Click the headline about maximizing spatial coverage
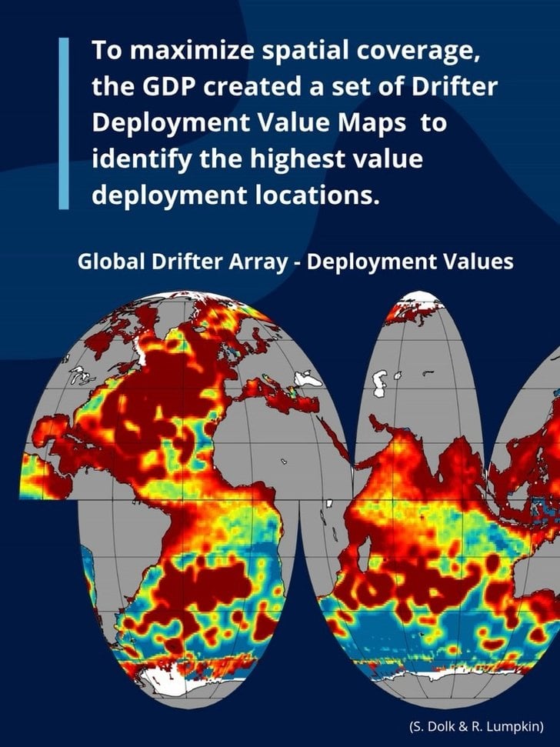 point(295,123)
